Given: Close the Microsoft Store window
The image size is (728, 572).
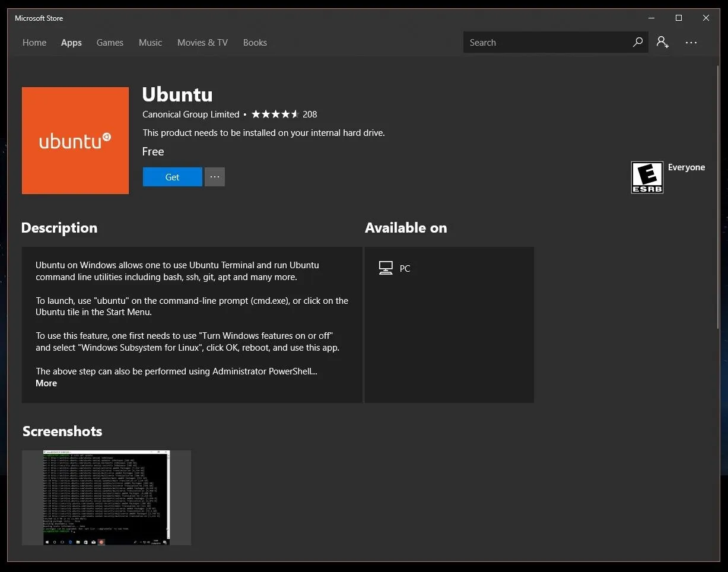Looking at the screenshot, I should [706, 18].
